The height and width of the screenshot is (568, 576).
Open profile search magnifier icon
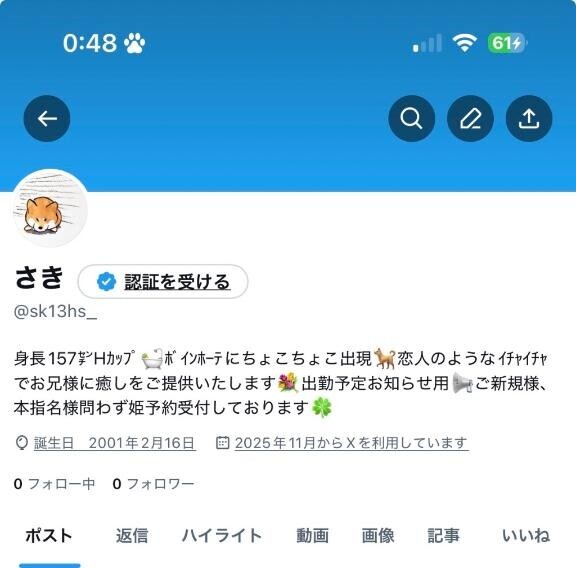411,119
